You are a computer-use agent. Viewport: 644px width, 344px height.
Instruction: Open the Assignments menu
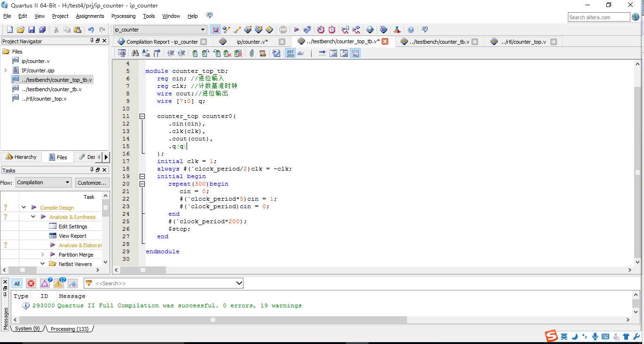(90, 16)
